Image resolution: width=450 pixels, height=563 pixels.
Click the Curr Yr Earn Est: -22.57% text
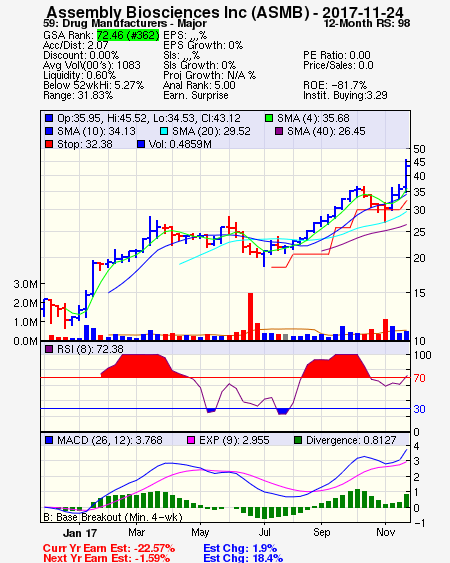click(x=109, y=549)
